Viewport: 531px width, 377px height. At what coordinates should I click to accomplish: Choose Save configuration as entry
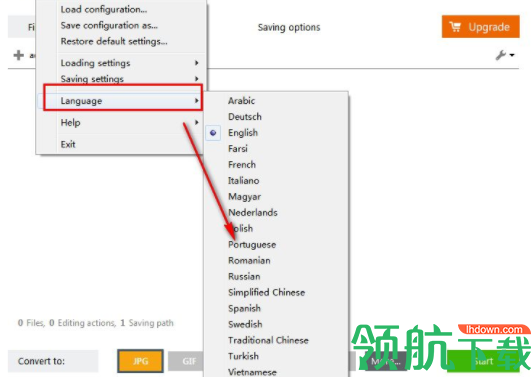pyautogui.click(x=121, y=25)
